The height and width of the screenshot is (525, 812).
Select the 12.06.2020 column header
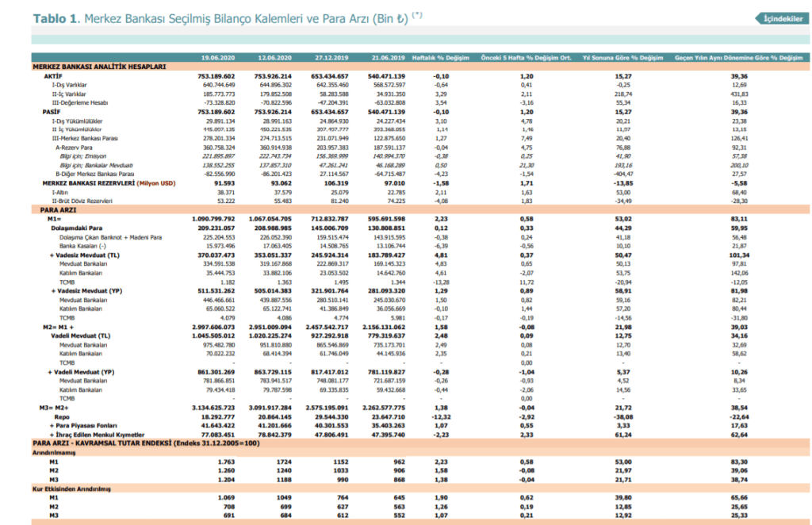tap(275, 58)
